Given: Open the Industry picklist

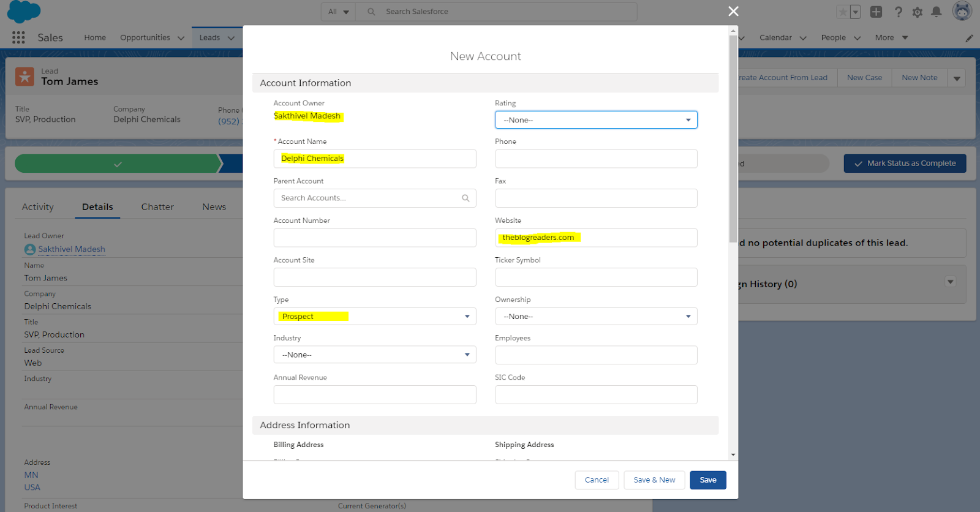Looking at the screenshot, I should [375, 355].
